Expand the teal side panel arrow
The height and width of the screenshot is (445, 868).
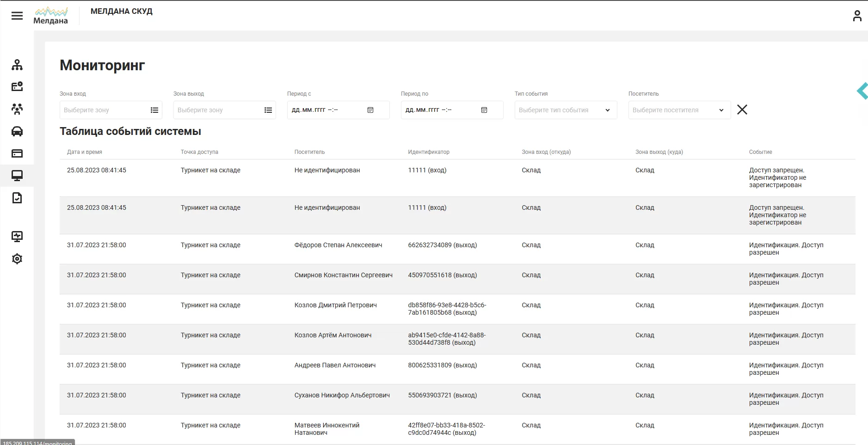[862, 91]
